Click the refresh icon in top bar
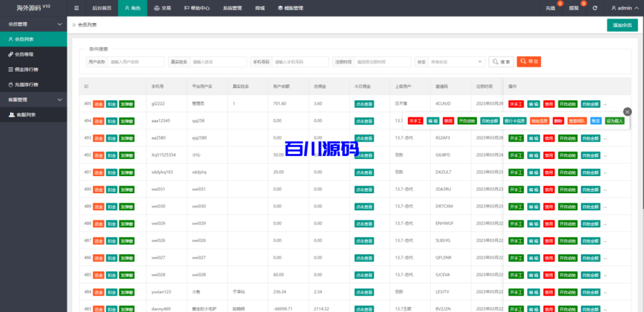Screen dimensions: 644x312 point(595,8)
